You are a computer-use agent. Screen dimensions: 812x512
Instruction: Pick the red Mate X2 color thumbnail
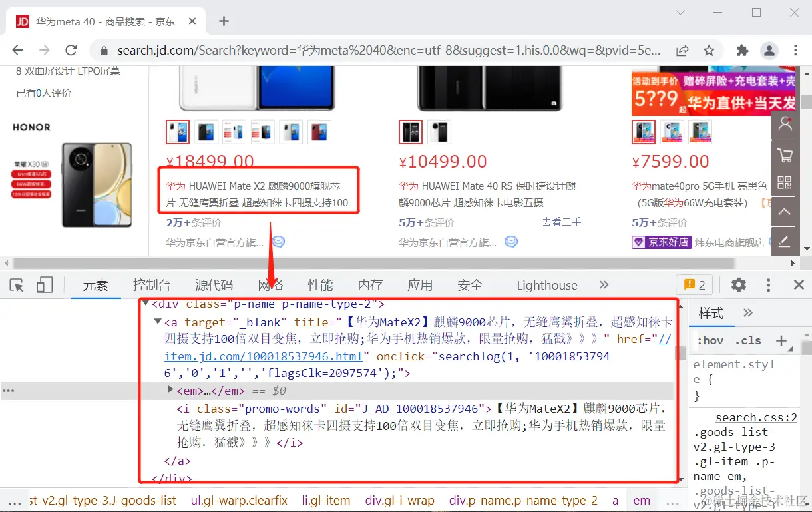click(319, 132)
